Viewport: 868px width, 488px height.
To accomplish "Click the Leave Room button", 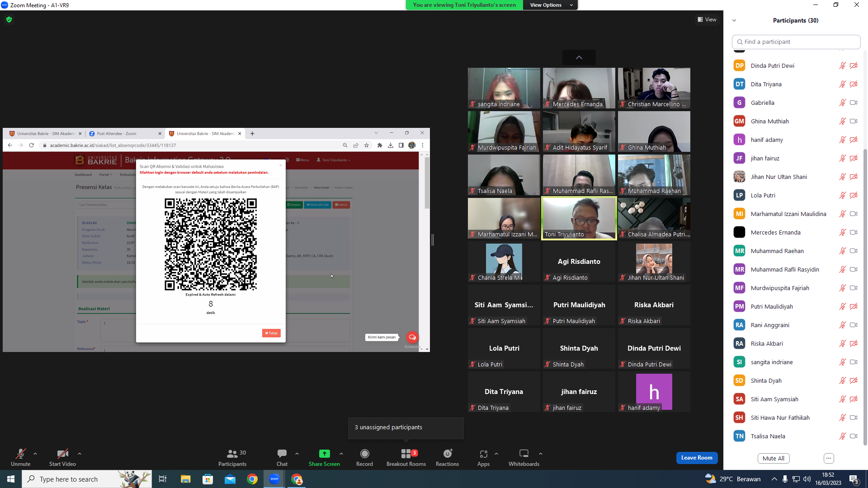I will point(697,458).
